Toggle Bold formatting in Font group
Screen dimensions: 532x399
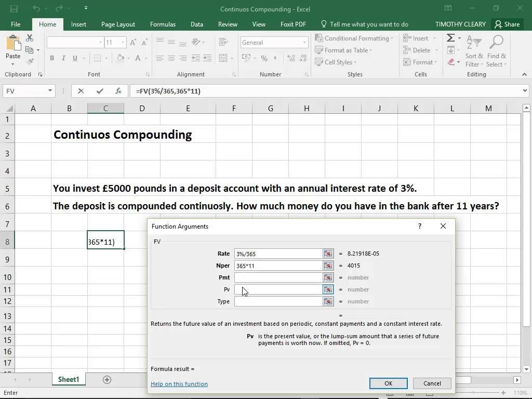52,58
